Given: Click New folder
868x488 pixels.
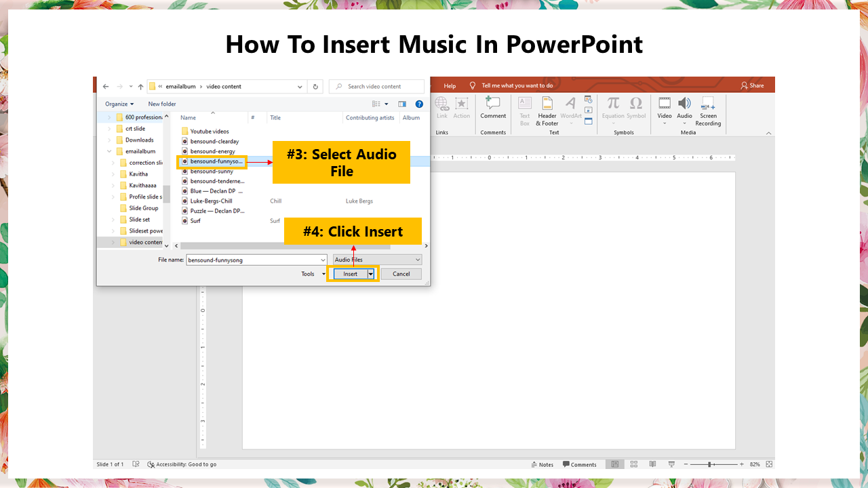Looking at the screenshot, I should (x=162, y=104).
